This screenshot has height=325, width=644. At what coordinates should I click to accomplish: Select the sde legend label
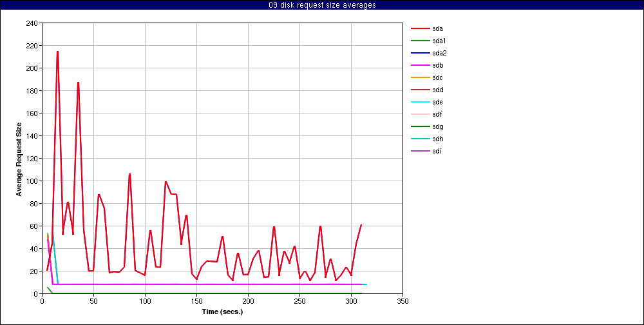pyautogui.click(x=437, y=102)
